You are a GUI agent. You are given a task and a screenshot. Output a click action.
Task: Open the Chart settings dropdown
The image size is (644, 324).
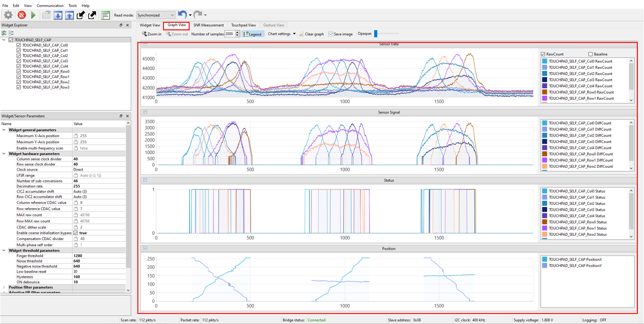(x=282, y=34)
